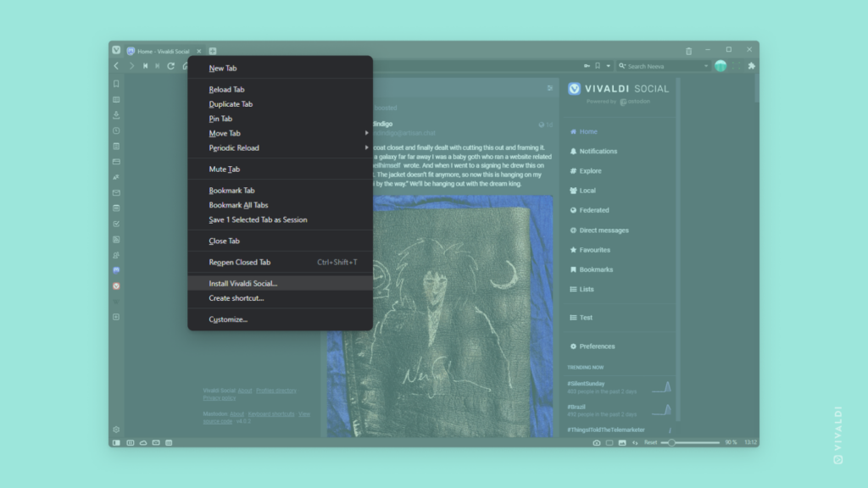
Task: Reload the page via toolbar icon
Action: 171,66
